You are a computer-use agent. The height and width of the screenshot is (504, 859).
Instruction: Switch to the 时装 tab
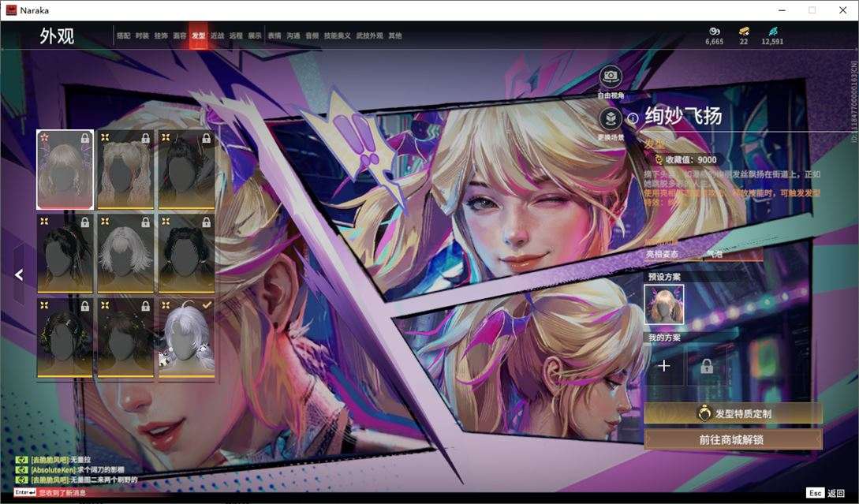pos(142,35)
